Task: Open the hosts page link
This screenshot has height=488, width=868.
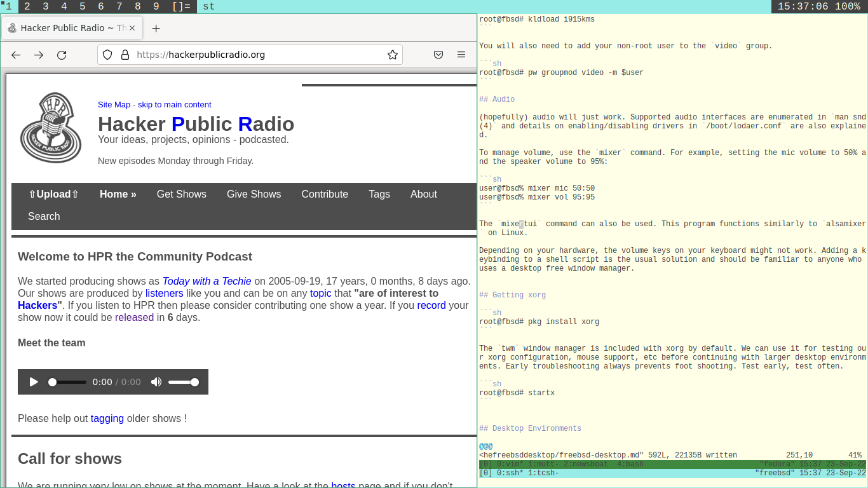Action: [343, 485]
